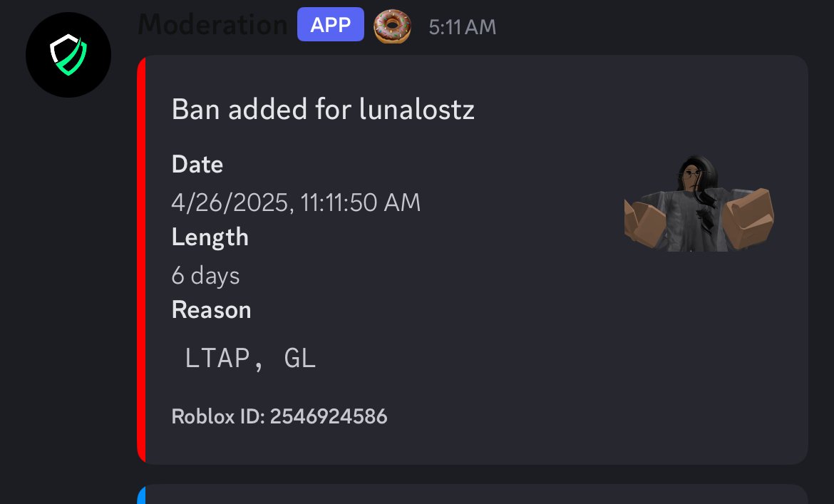Click the APP badge next to Moderation
Screen dimensions: 834x504
click(330, 24)
